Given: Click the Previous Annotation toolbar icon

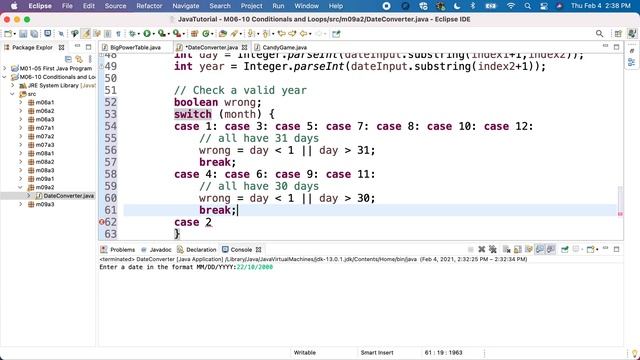Looking at the screenshot, I should (266, 33).
